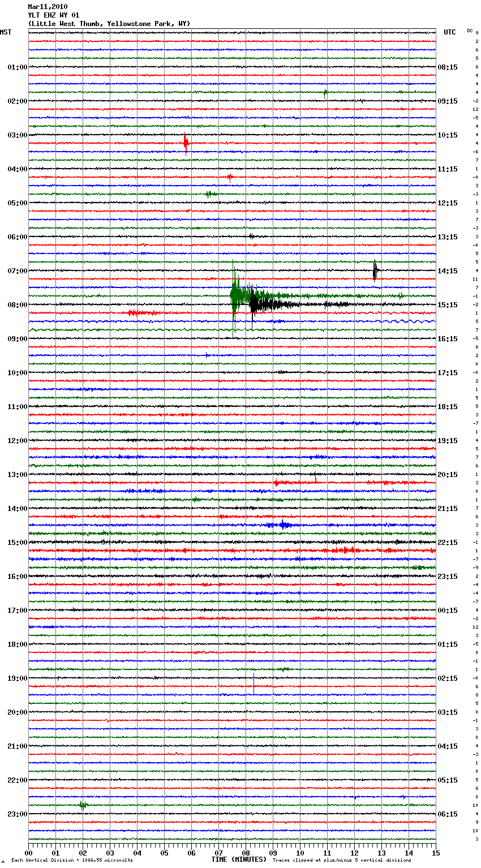Select the 14:00 MST time label
The height and width of the screenshot is (868, 481).
pyautogui.click(x=18, y=509)
